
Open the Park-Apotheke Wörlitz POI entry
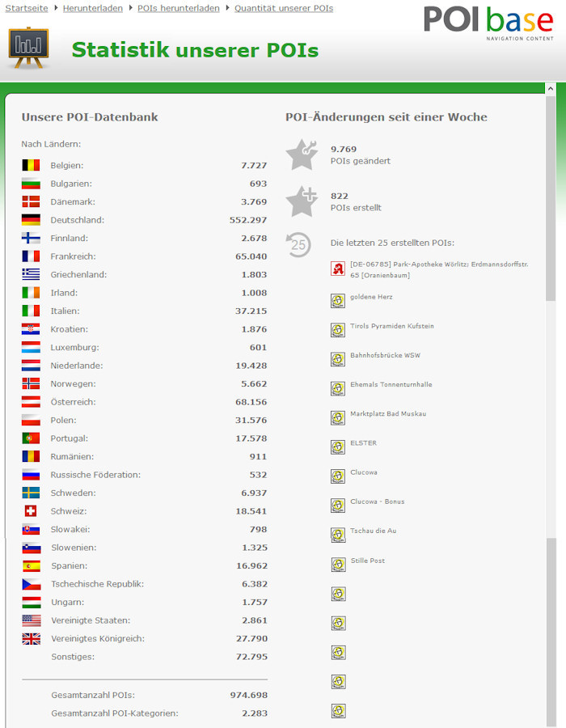(x=438, y=269)
